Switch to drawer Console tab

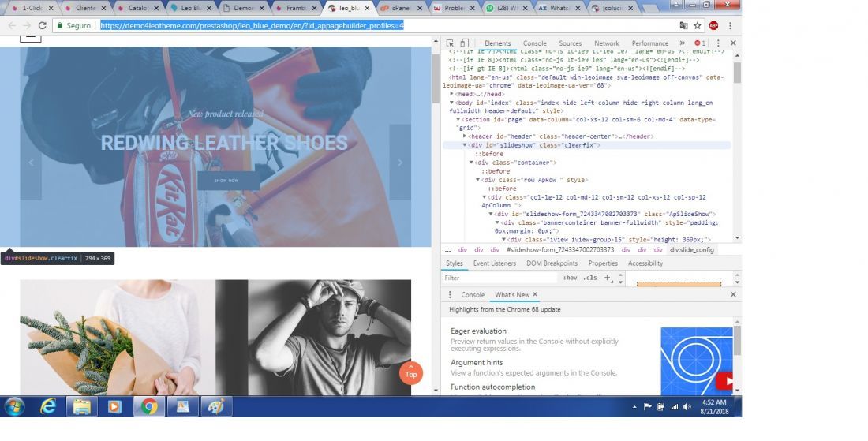472,295
